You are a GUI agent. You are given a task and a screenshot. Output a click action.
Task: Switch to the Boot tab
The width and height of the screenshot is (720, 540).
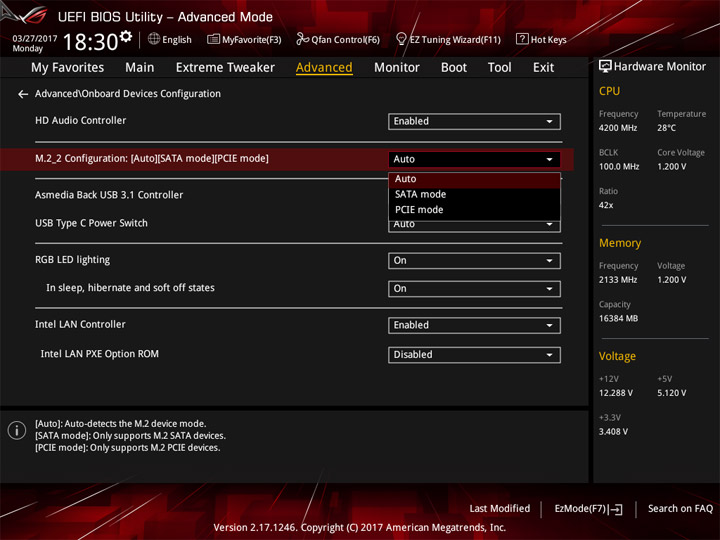[454, 68]
